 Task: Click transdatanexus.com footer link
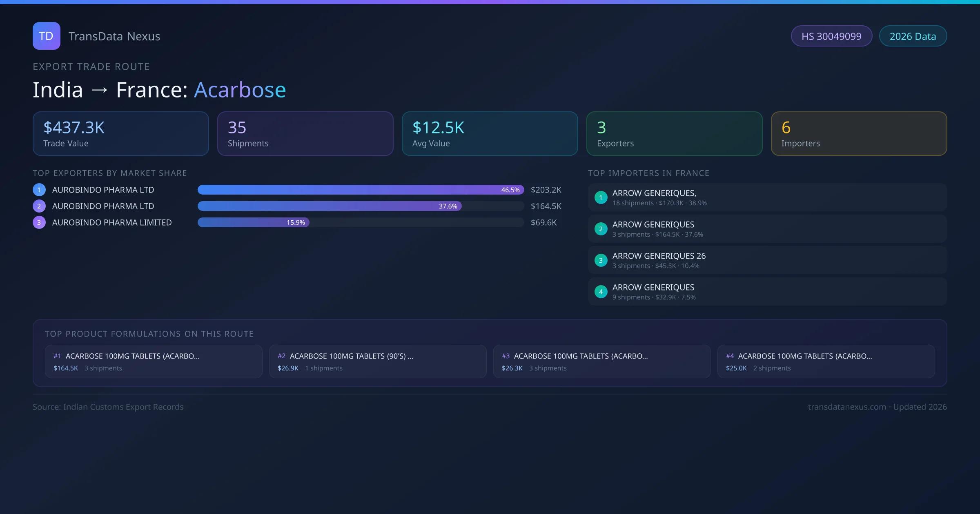tap(846, 407)
